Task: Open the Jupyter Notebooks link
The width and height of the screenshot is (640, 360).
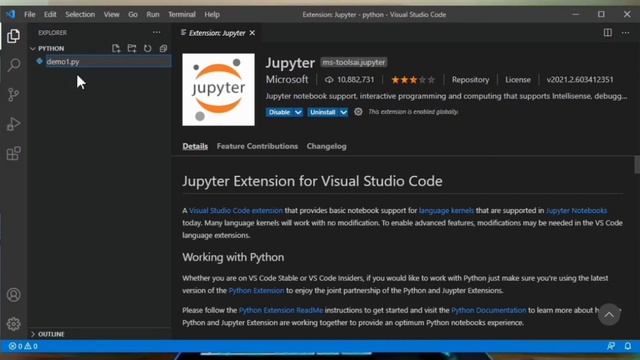Action: (576, 211)
